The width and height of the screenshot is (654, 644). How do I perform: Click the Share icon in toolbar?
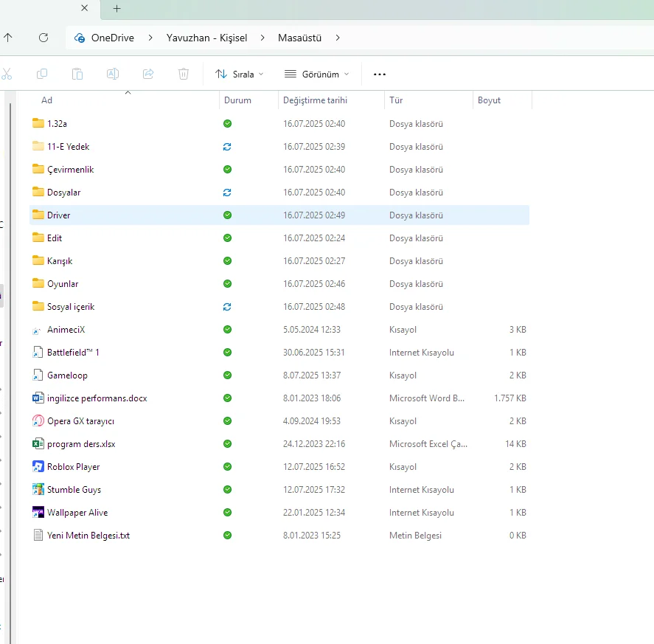tap(148, 74)
